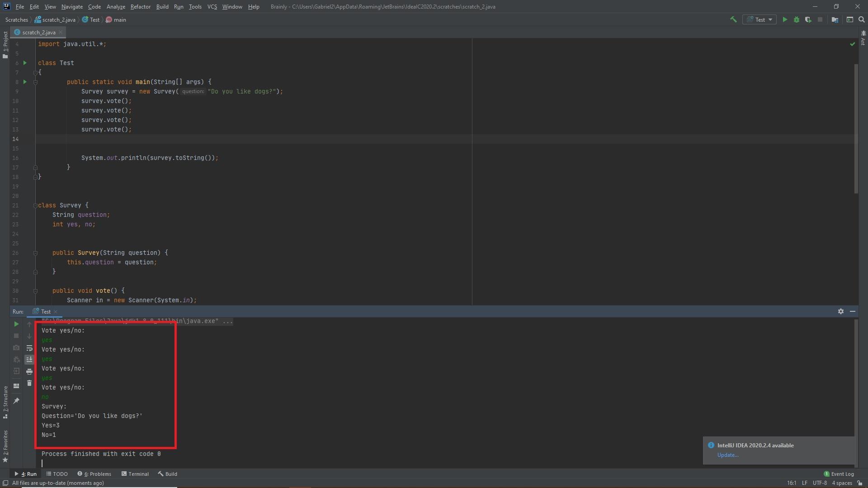This screenshot has width=868, height=488.
Task: Start debugging with the bug icon
Action: (797, 19)
